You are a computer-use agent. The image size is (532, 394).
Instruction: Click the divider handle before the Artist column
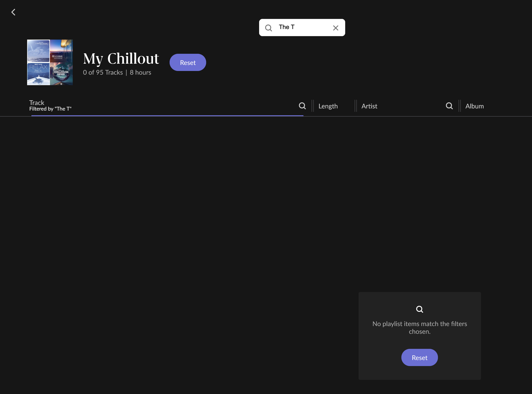coord(356,106)
